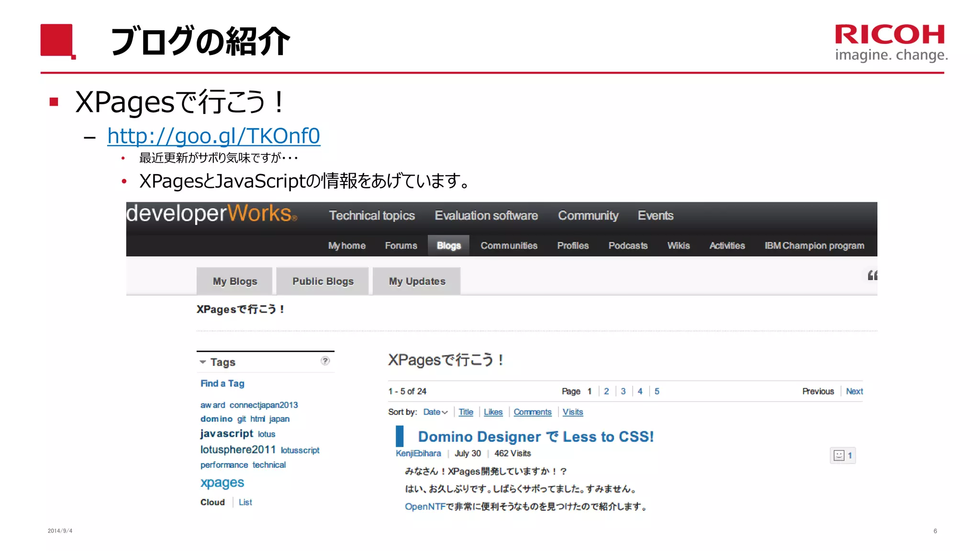980x551 pixels.
Task: Switch tag view to List
Action: 245,502
